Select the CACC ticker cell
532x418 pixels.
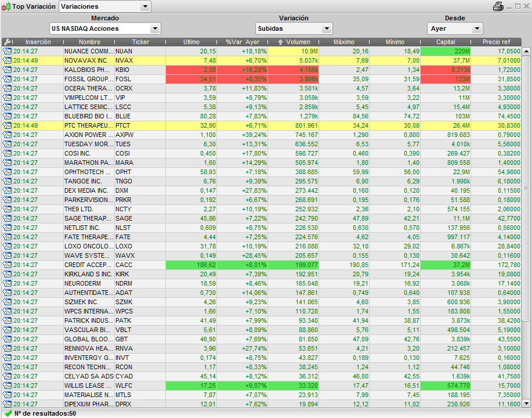coord(140,265)
